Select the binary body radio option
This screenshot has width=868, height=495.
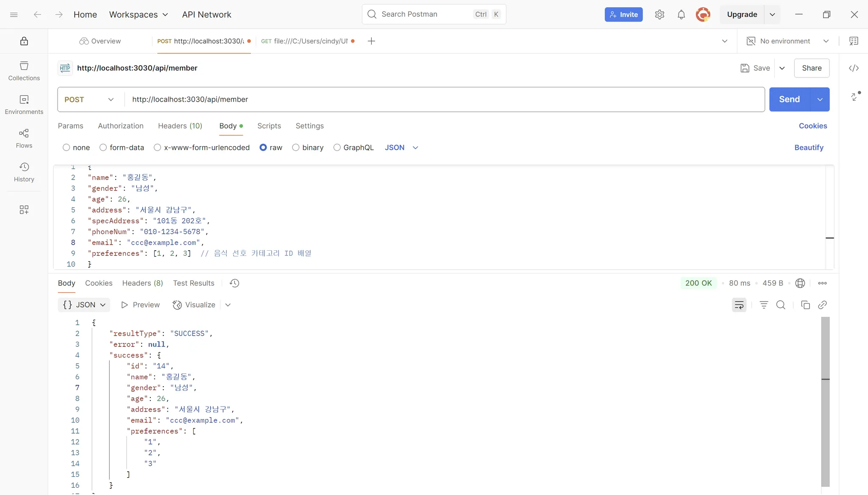pyautogui.click(x=296, y=147)
